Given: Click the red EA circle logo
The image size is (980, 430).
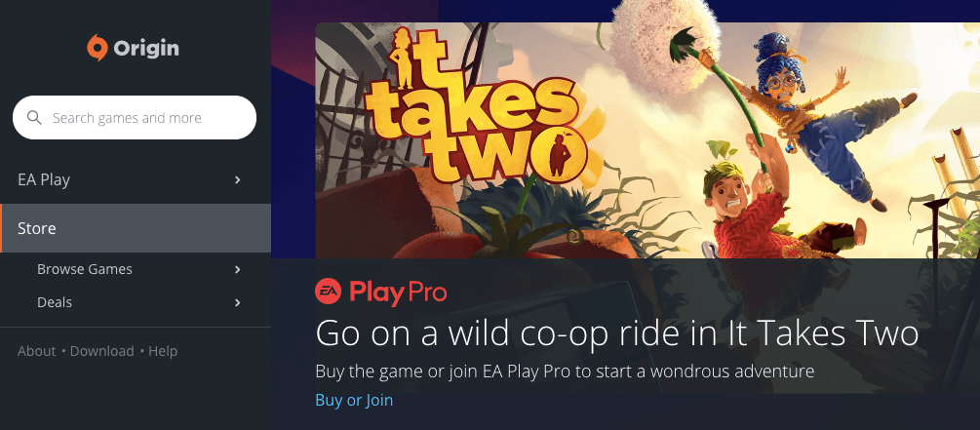Looking at the screenshot, I should tap(328, 292).
